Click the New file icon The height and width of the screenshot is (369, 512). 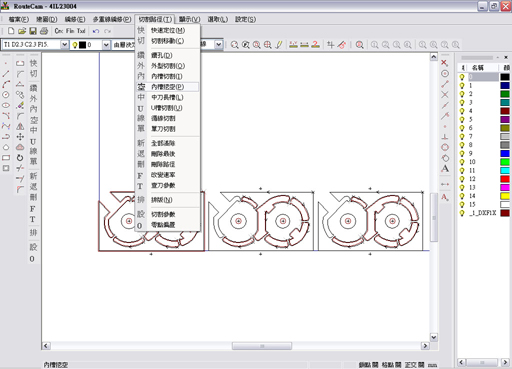11,31
